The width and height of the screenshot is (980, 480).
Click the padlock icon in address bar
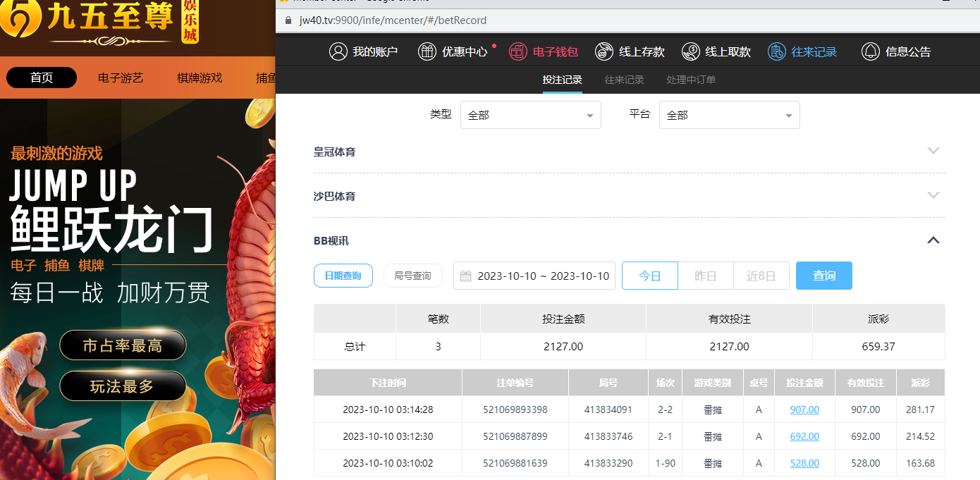coord(288,20)
